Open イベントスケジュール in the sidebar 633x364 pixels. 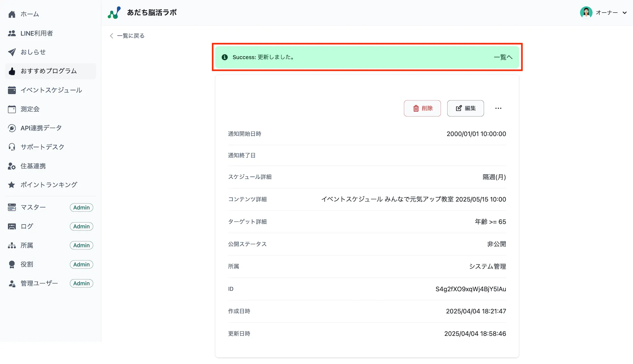point(51,90)
